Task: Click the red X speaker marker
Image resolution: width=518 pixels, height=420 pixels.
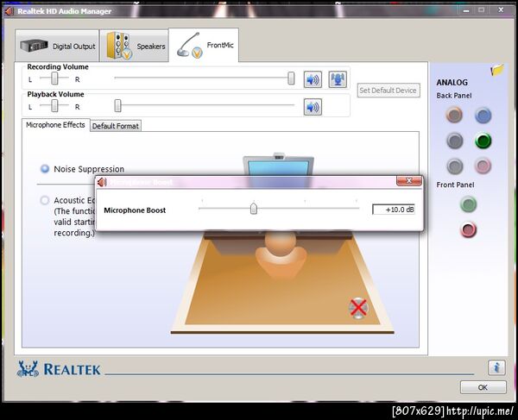Action: pyautogui.click(x=358, y=308)
